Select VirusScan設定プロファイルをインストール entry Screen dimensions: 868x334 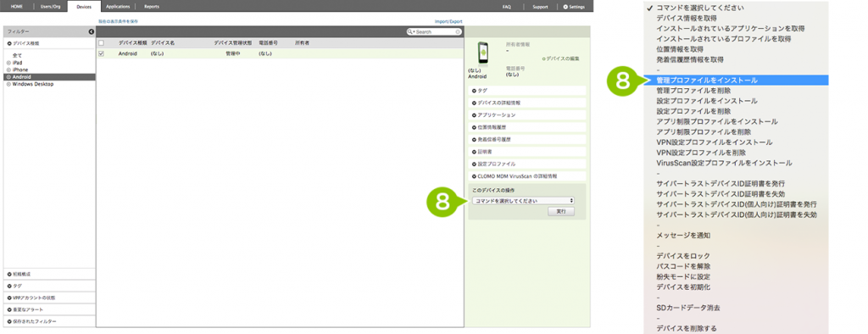pos(724,163)
